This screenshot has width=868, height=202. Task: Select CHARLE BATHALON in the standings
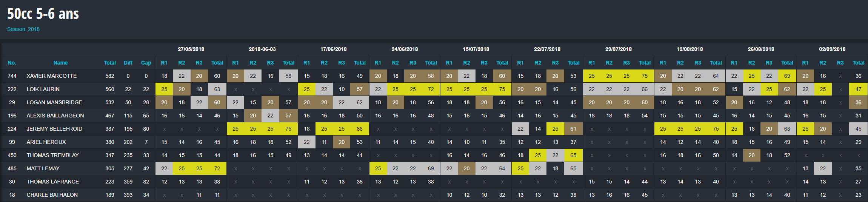pyautogui.click(x=52, y=195)
